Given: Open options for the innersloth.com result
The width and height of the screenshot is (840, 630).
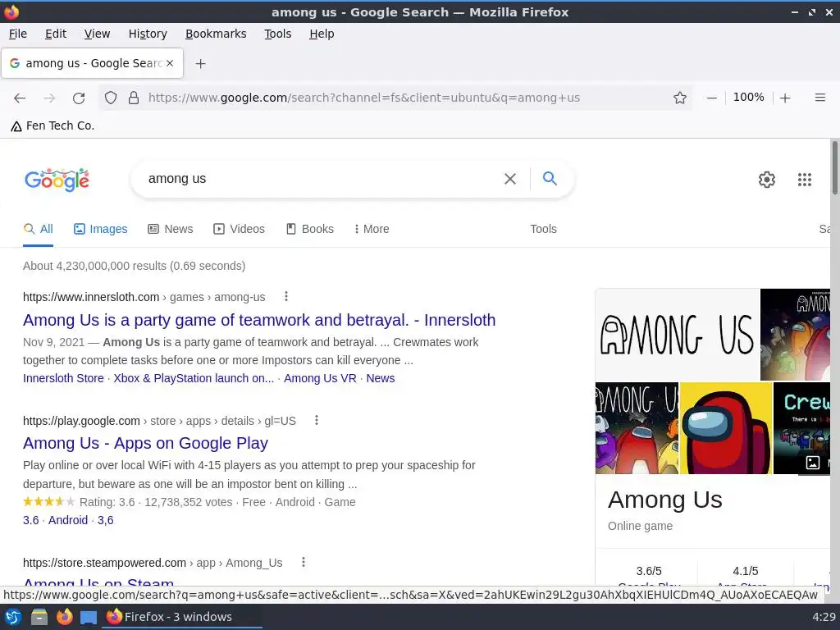Looking at the screenshot, I should (x=286, y=296).
